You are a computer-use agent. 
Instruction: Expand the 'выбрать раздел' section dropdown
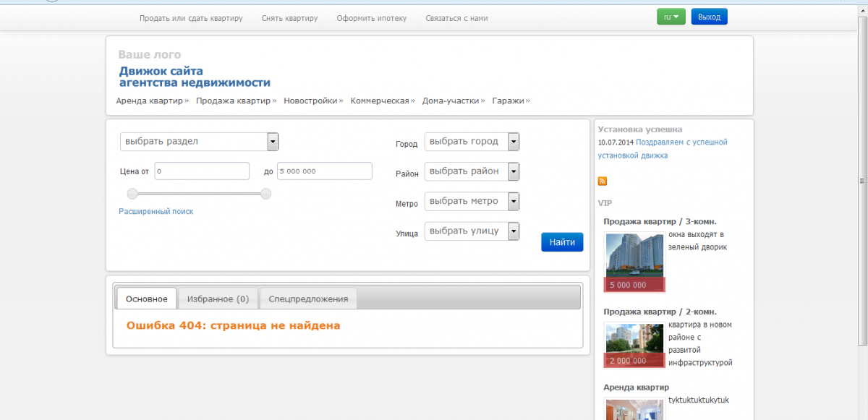[199, 142]
